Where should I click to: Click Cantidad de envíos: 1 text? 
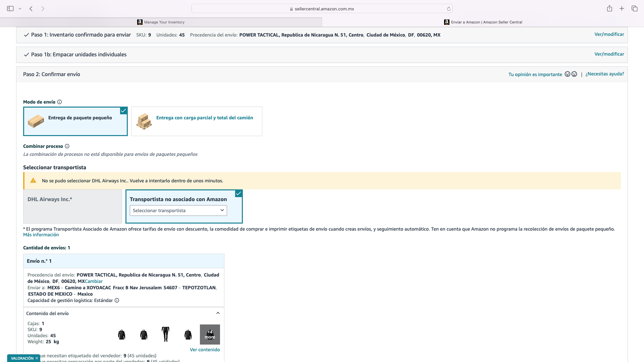(x=47, y=248)
